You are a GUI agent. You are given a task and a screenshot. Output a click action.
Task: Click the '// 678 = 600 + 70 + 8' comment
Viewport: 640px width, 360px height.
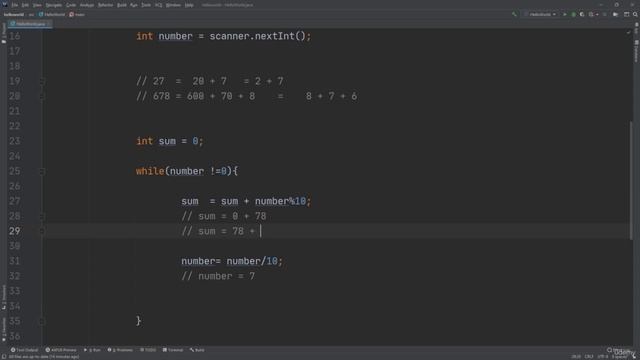(247, 96)
